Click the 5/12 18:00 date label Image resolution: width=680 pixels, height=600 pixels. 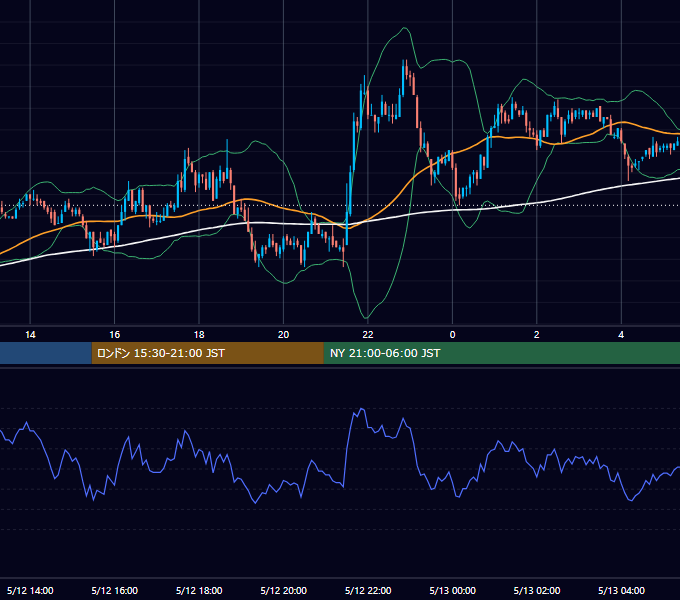[x=199, y=590]
